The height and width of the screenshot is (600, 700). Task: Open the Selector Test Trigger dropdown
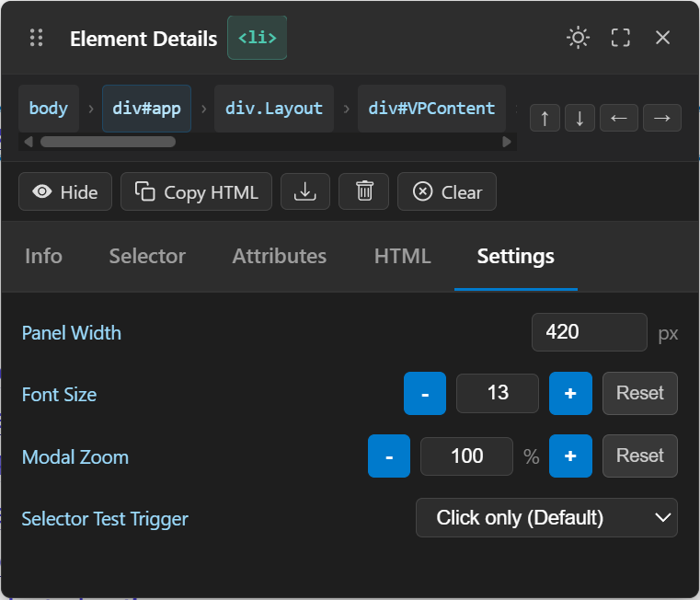pos(546,518)
